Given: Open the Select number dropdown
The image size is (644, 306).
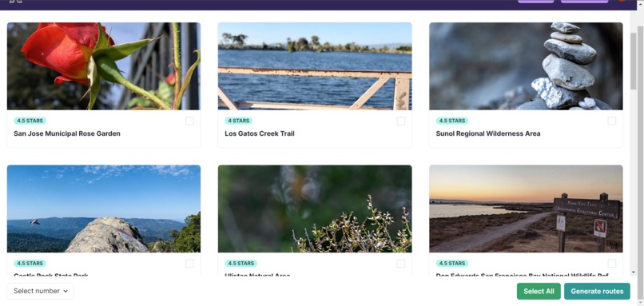Looking at the screenshot, I should (x=40, y=291).
